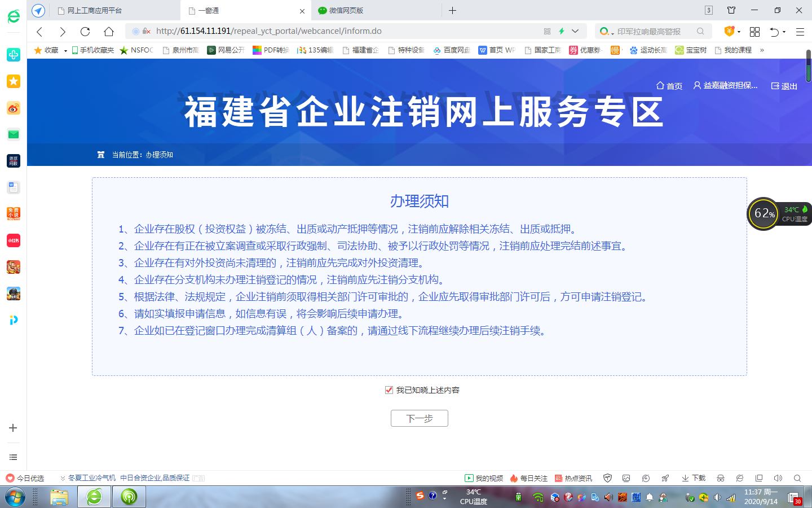Show more bookmarks with chevron
The height and width of the screenshot is (508, 812).
[762, 50]
